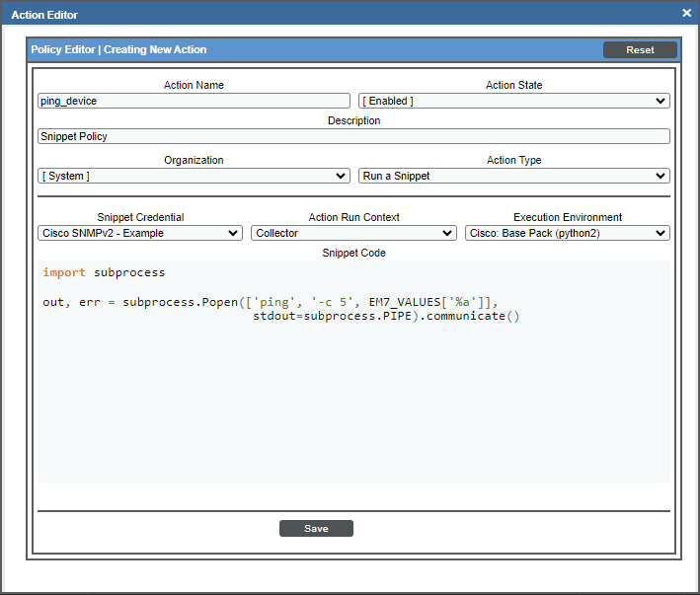Expand the Snippet Credential selector
The width and height of the screenshot is (700, 595).
click(x=140, y=233)
